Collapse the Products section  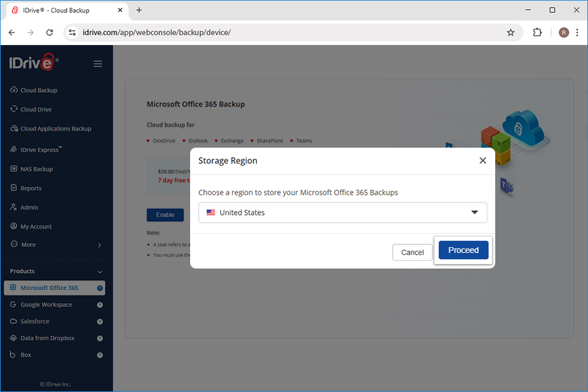pyautogui.click(x=100, y=272)
